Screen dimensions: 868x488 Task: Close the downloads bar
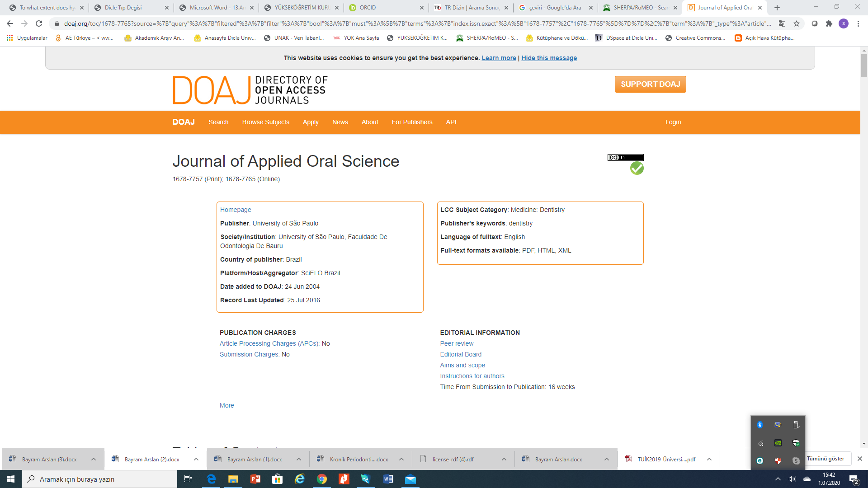coord(859,459)
